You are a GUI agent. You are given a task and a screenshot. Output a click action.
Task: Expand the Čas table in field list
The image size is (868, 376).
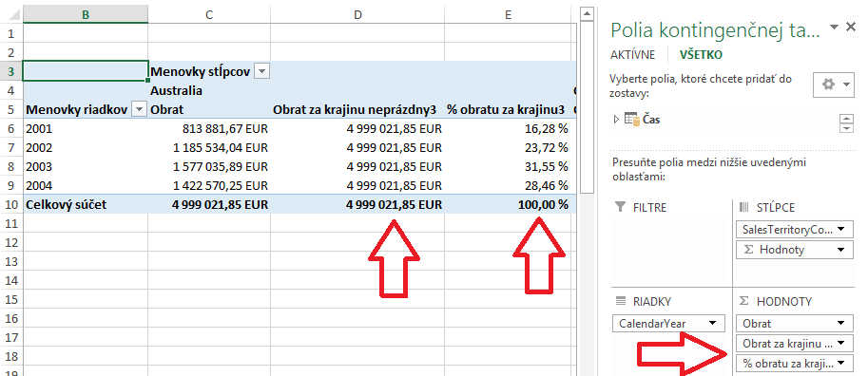[x=616, y=120]
